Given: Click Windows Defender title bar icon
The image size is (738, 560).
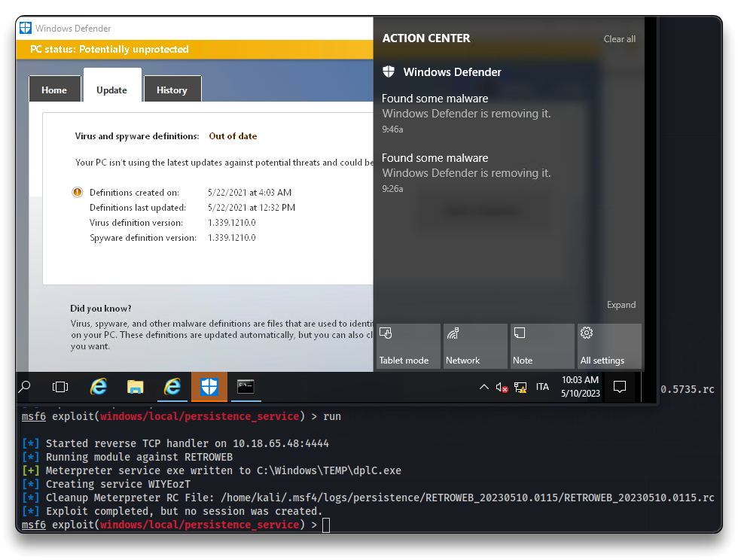Looking at the screenshot, I should [26, 28].
